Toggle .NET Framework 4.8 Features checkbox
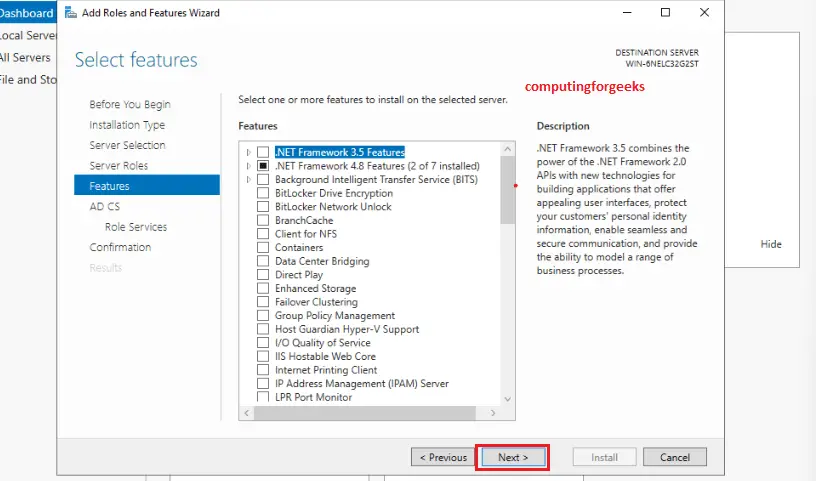This screenshot has height=481, width=816. [263, 166]
